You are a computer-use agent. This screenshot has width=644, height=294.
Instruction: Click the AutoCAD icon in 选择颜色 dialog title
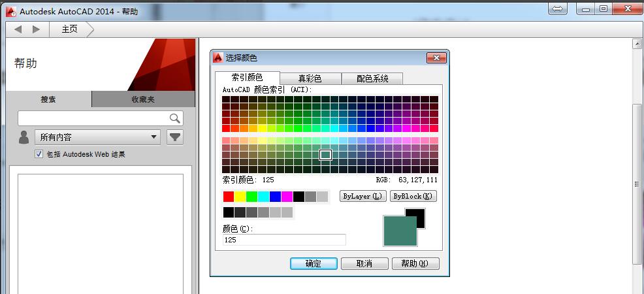pyautogui.click(x=218, y=57)
